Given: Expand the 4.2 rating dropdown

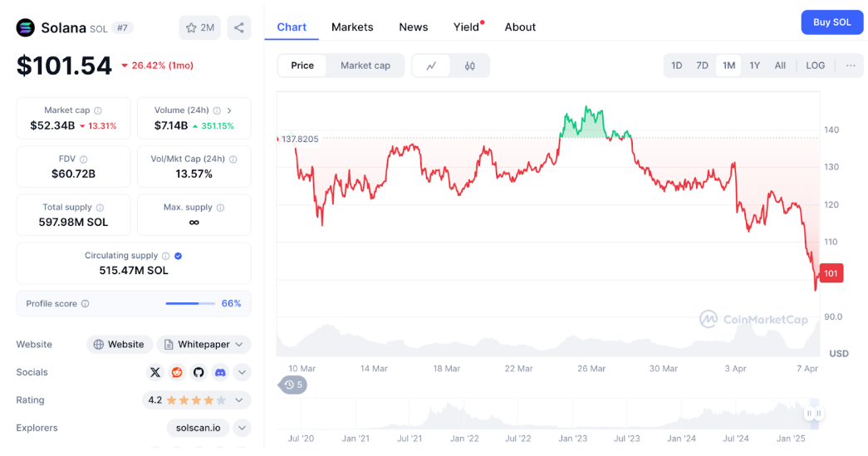Looking at the screenshot, I should (239, 400).
